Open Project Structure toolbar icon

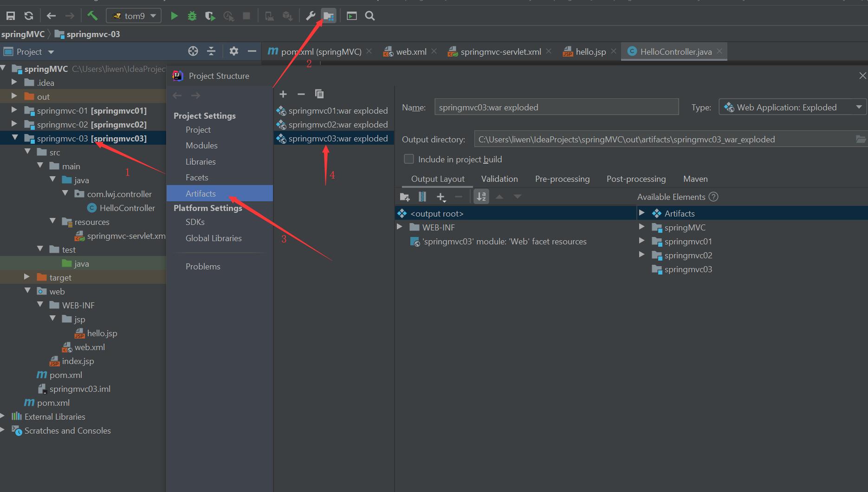pos(329,16)
